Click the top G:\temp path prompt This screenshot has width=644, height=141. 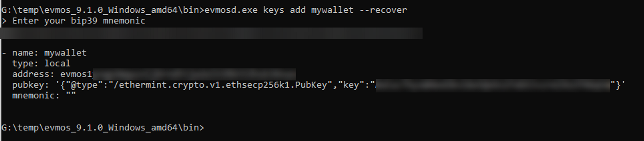coord(103,10)
